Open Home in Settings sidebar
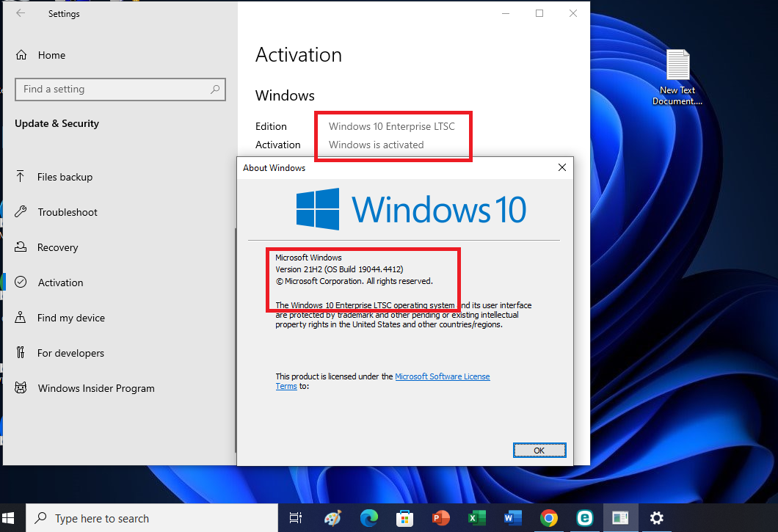The width and height of the screenshot is (778, 532). pyautogui.click(x=51, y=55)
